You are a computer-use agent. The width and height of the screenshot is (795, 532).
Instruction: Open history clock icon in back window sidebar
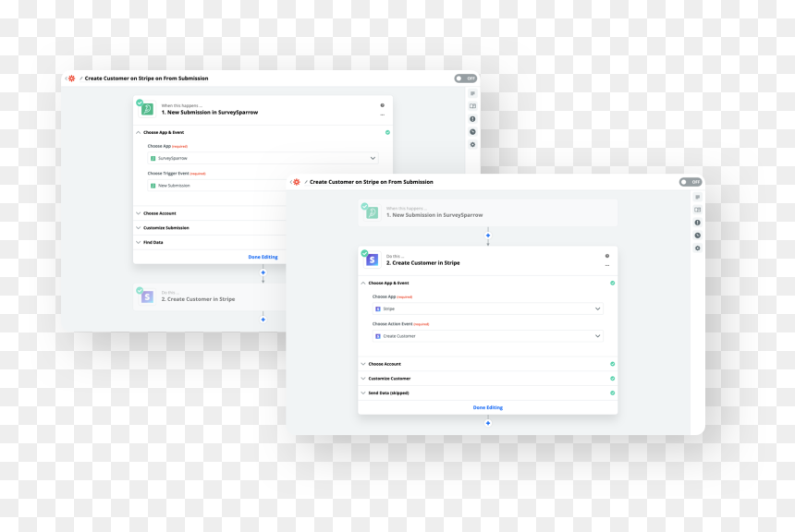pyautogui.click(x=472, y=132)
